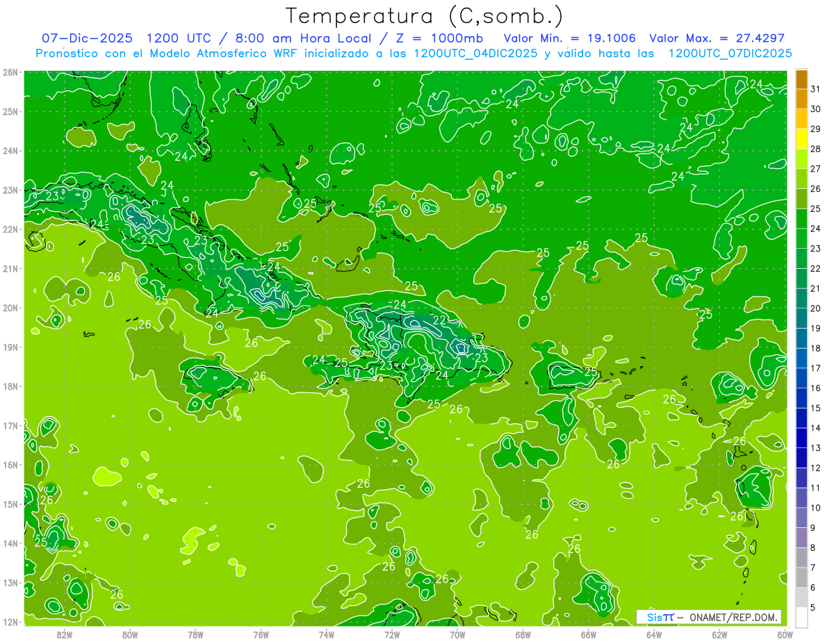Viewport: 834px width, 644px height.
Task: Click the "10" label on the color scale
Action: tap(815, 508)
